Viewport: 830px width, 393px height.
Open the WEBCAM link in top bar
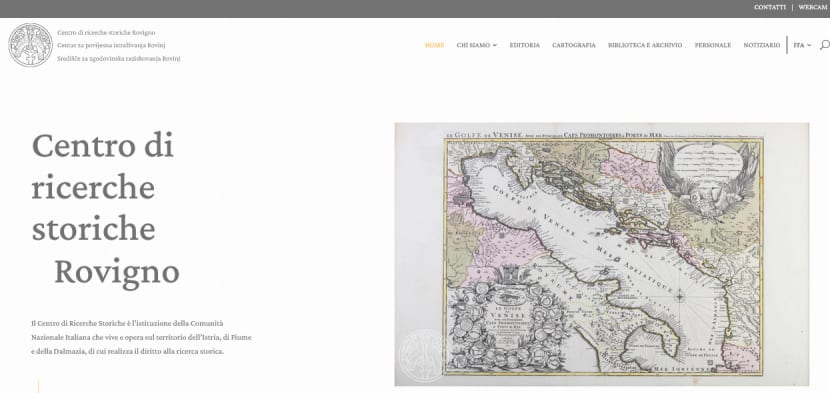pos(813,7)
